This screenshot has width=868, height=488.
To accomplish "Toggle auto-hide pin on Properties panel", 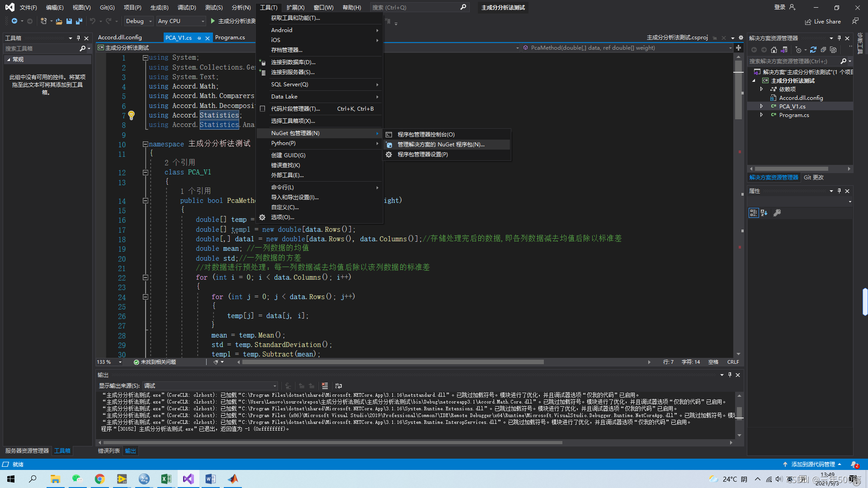I will 839,191.
